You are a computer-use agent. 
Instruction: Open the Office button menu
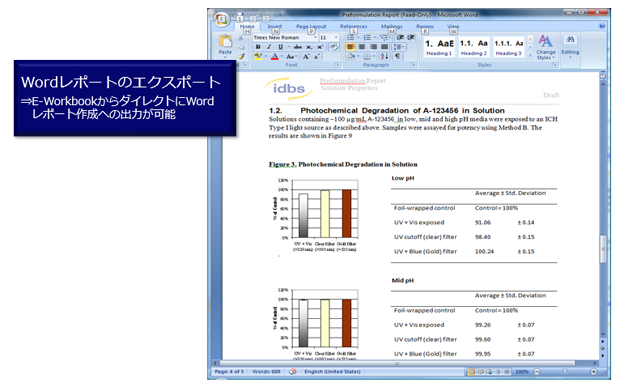tap(222, 19)
